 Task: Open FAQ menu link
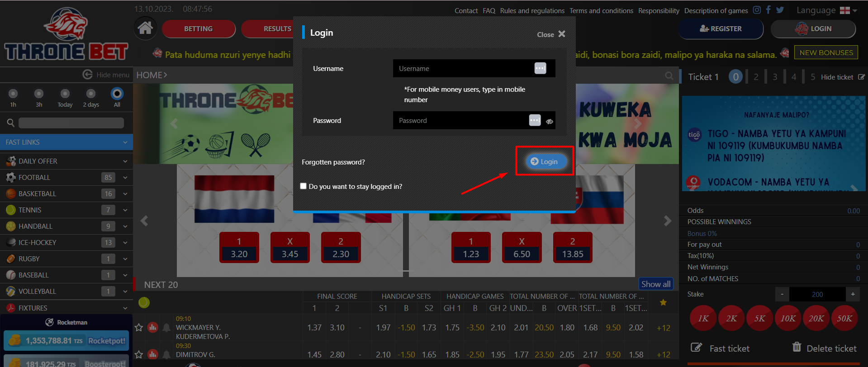point(489,10)
